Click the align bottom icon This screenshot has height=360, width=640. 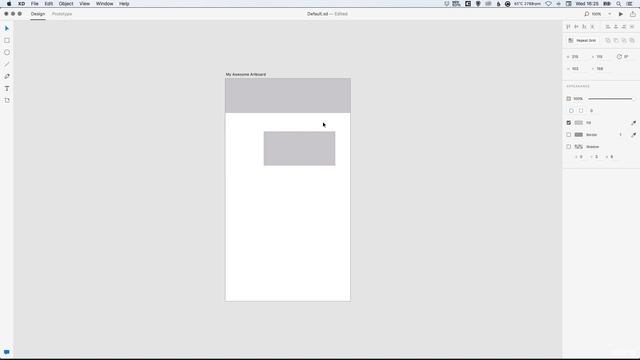[x=584, y=27]
